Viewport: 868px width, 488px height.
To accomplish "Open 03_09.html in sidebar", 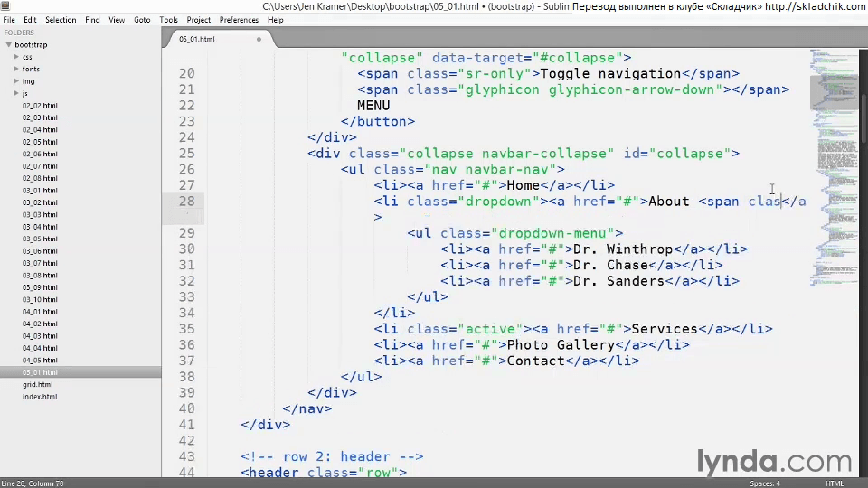I will (x=40, y=287).
